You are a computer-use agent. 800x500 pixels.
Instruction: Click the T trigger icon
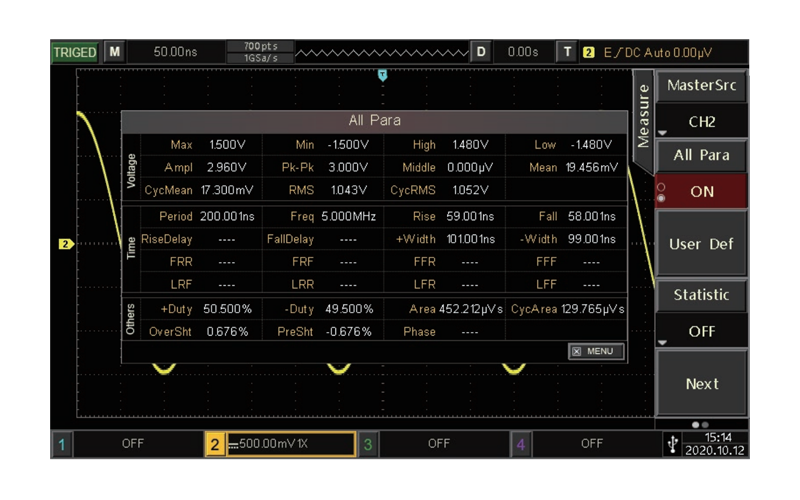coord(567,52)
